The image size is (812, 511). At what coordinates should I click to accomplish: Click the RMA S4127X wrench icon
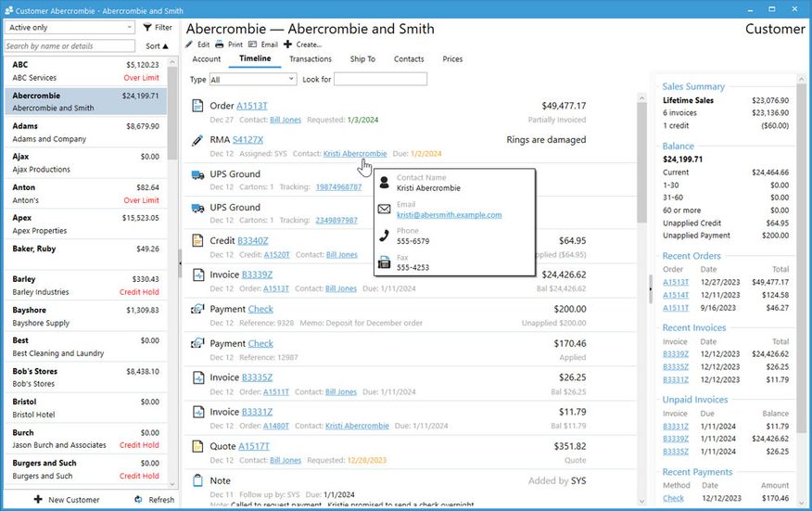coord(197,141)
